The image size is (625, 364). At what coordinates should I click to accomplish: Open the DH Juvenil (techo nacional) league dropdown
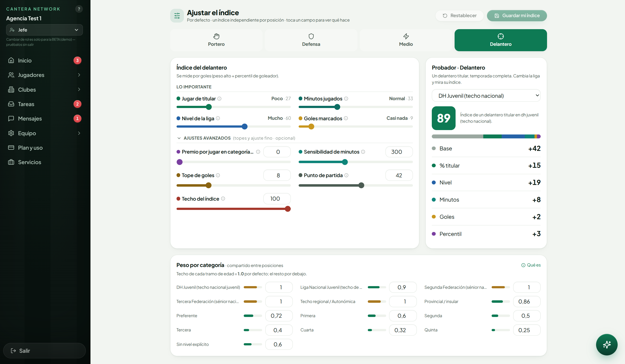[486, 96]
